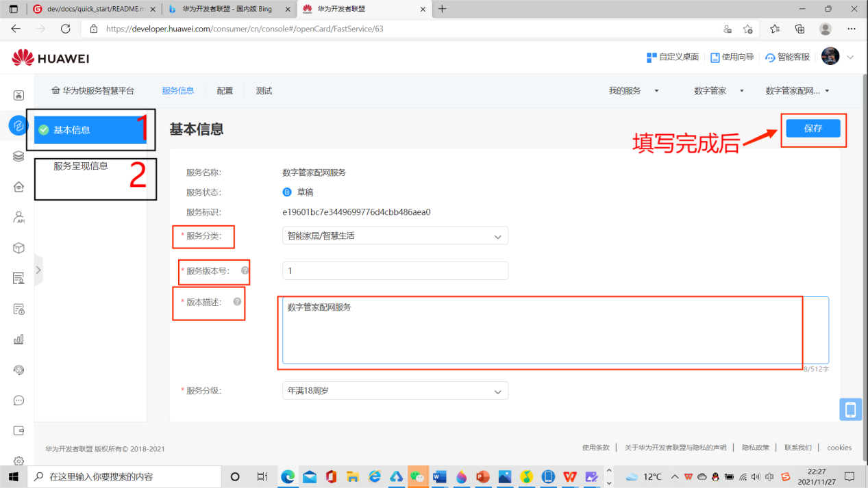Click into the 版本描述 text area
The image size is (868, 488).
click(556, 330)
